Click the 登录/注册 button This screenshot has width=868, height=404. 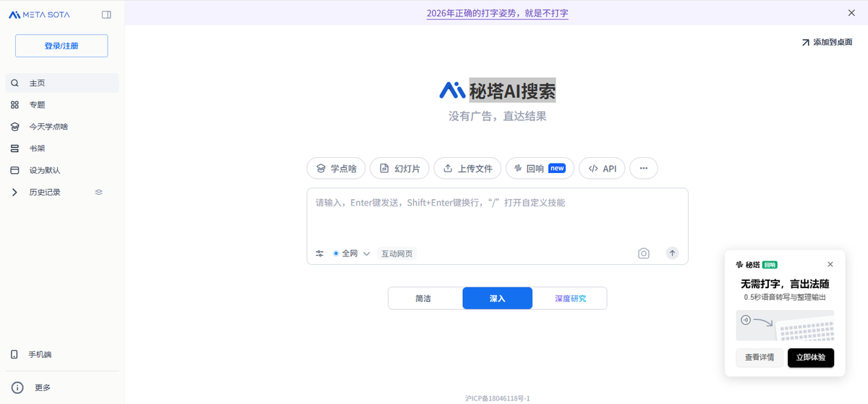click(61, 46)
